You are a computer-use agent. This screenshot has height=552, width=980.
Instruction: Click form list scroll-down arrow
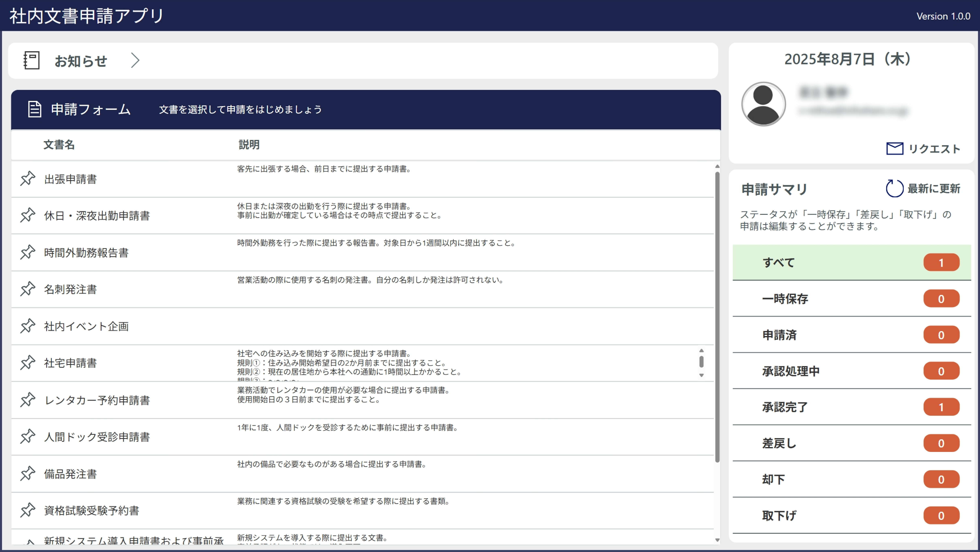[x=717, y=540]
